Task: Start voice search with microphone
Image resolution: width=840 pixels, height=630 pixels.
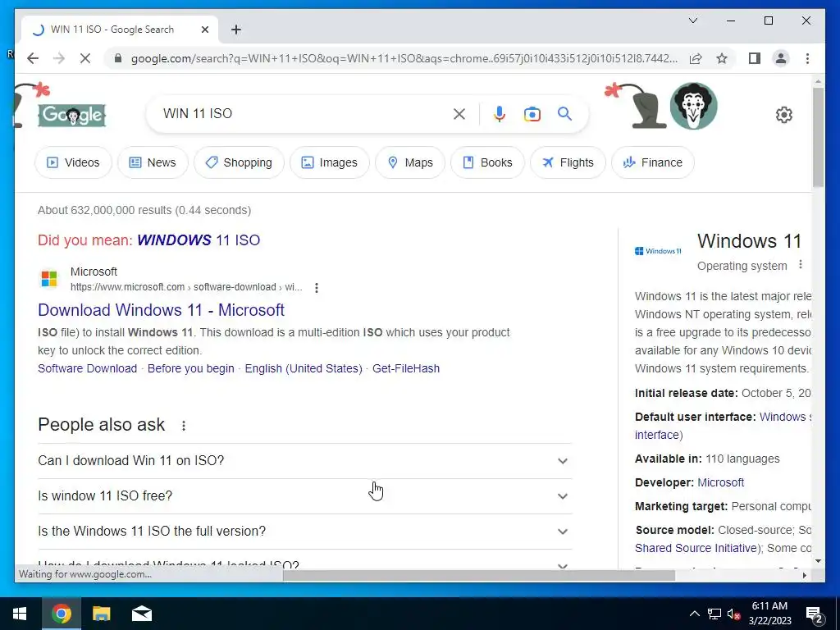Action: coord(500,113)
